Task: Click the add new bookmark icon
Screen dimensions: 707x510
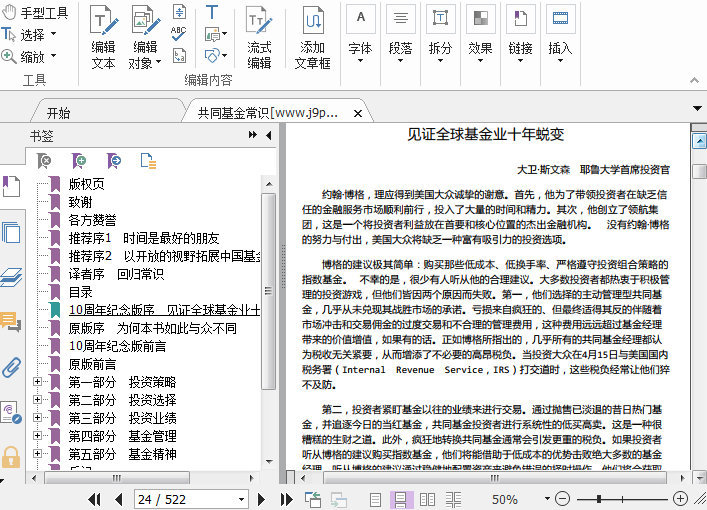Action: click(79, 160)
